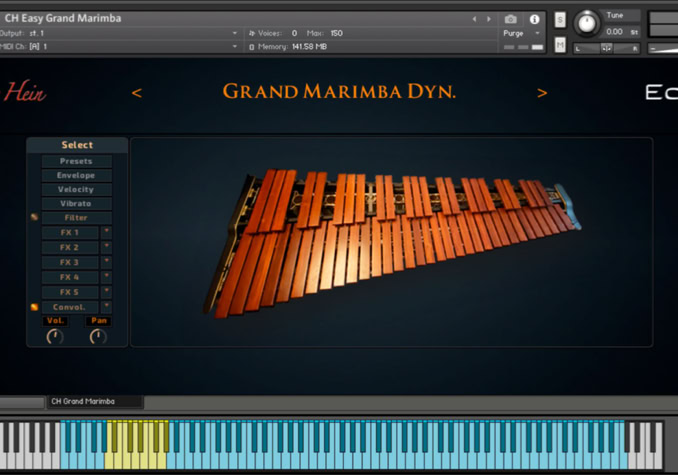Switch to previous marimba preset arrow
The width and height of the screenshot is (678, 475).
[x=137, y=93]
